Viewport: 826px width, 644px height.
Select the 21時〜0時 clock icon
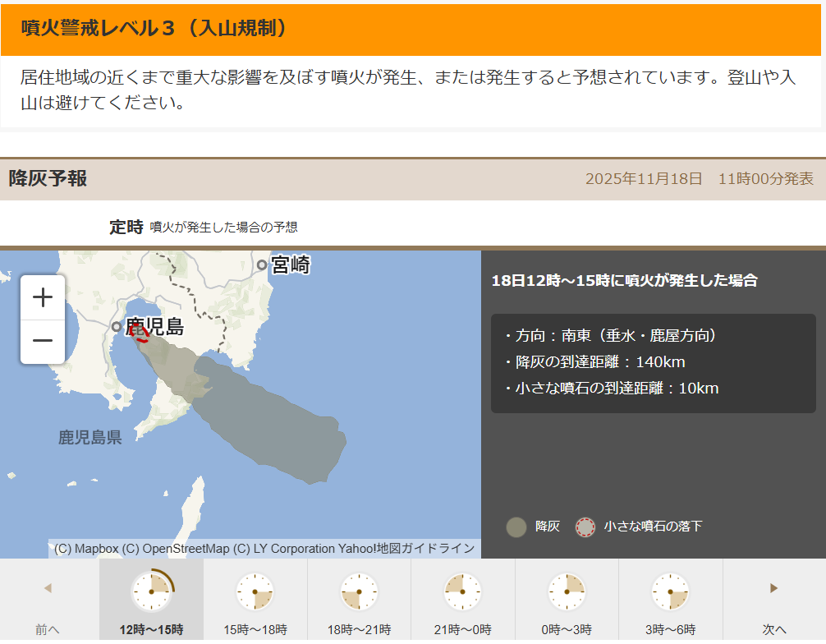click(463, 591)
